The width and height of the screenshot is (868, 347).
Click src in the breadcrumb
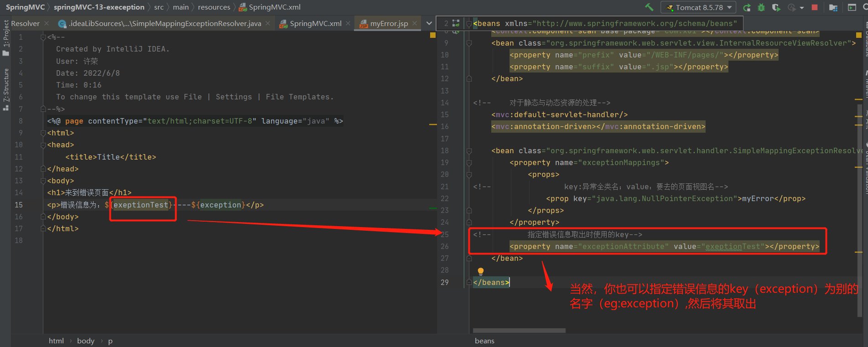(159, 7)
